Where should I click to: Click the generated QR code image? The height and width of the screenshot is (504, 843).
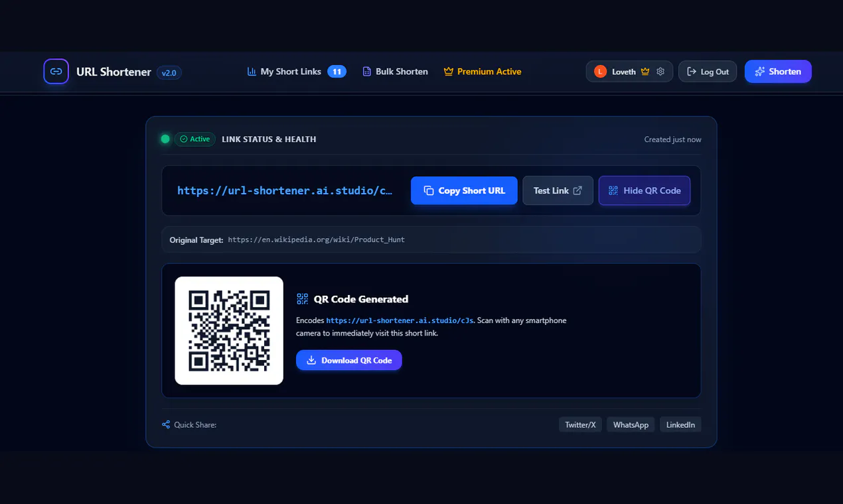229,330
